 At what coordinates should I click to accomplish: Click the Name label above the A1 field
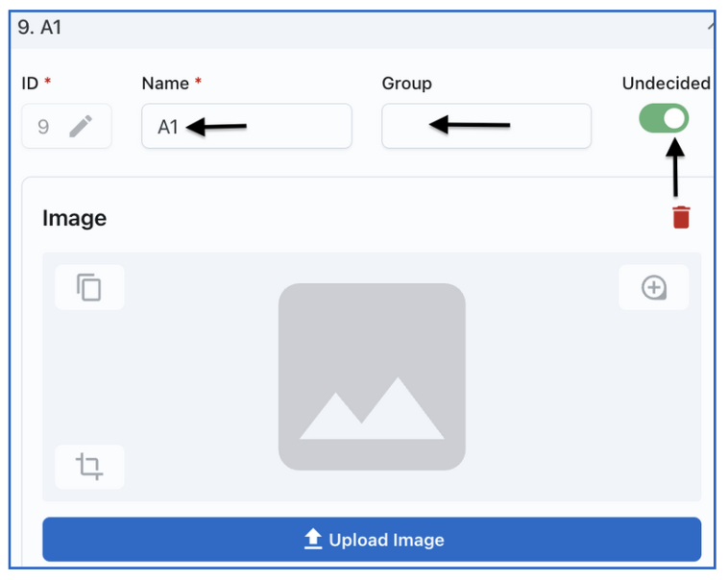point(165,84)
